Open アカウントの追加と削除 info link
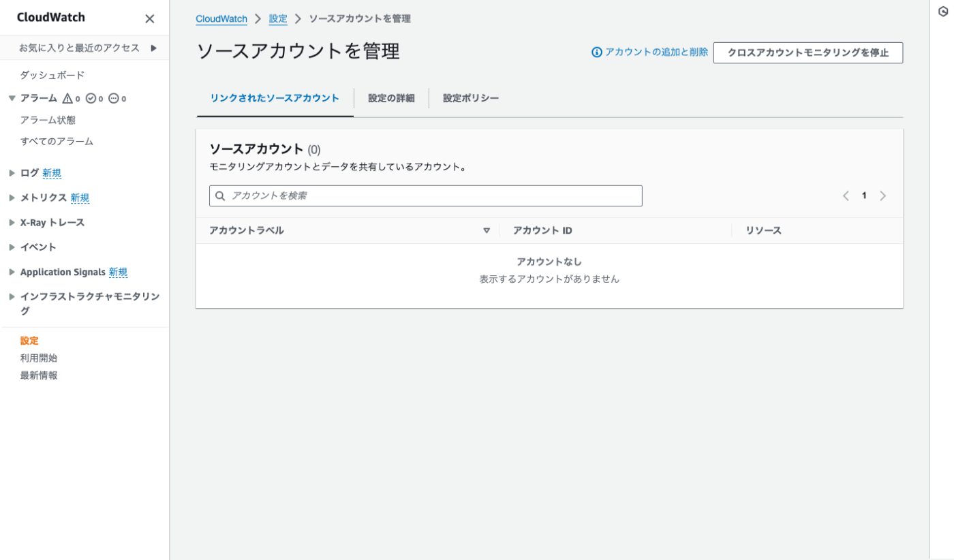The height and width of the screenshot is (560, 954). 656,52
